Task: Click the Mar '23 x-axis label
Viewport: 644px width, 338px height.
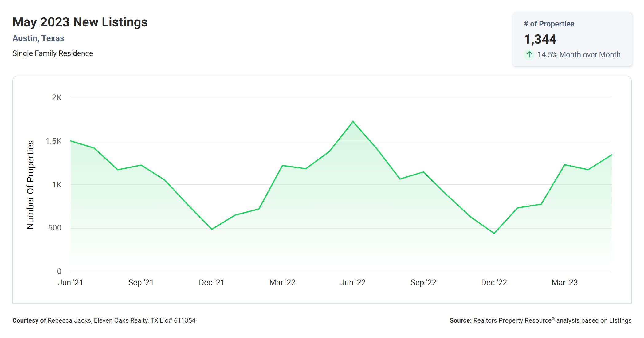Action: coord(564,282)
